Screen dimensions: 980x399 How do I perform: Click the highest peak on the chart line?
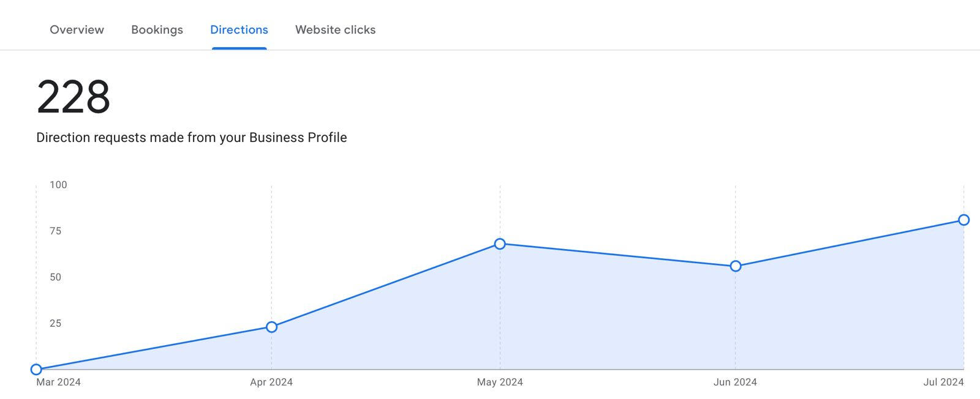[964, 219]
